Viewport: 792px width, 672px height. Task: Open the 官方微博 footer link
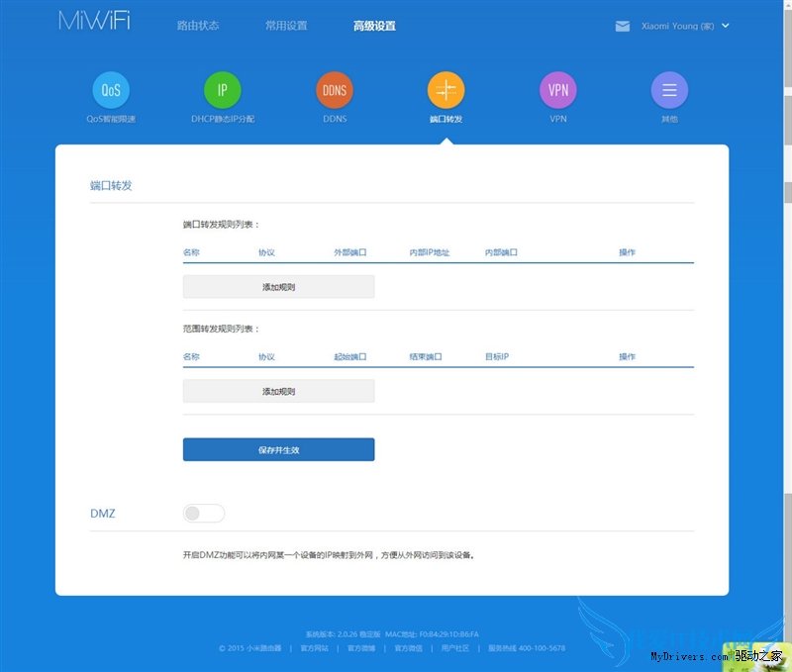point(361,648)
